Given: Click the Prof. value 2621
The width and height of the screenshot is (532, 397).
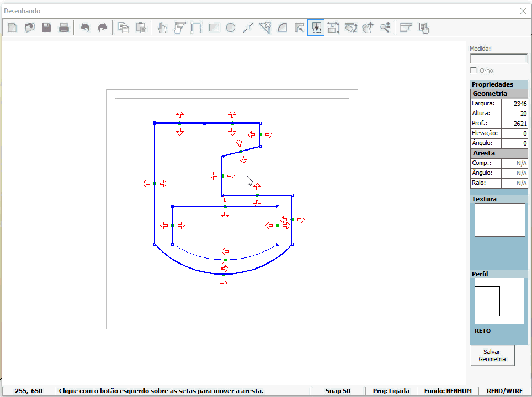Looking at the screenshot, I should point(514,124).
